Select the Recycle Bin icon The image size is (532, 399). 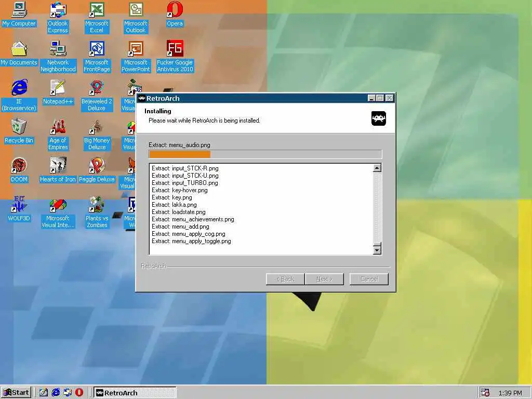(19, 131)
